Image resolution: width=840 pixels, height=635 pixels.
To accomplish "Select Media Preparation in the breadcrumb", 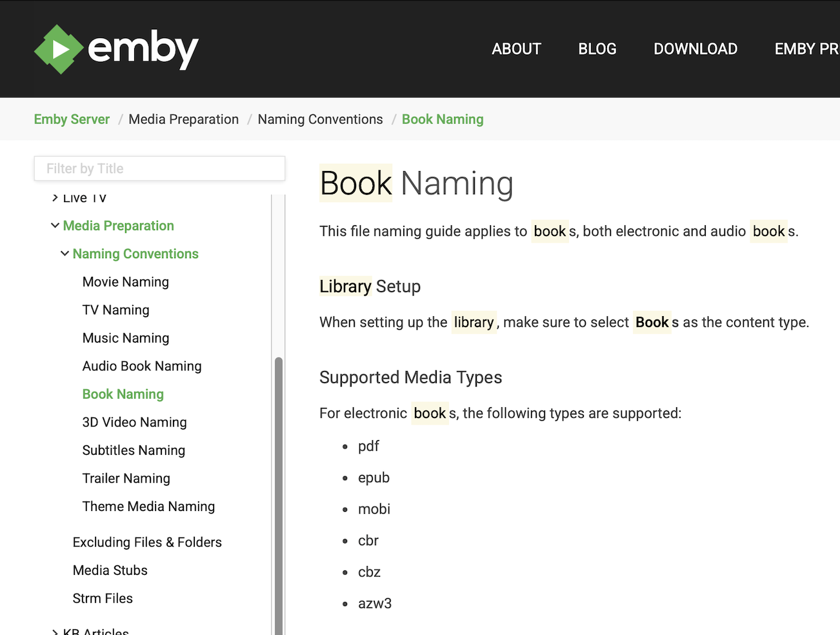I will (183, 119).
